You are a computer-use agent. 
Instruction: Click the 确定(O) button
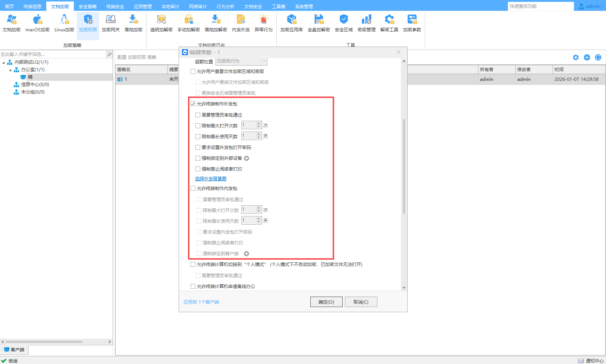point(326,302)
